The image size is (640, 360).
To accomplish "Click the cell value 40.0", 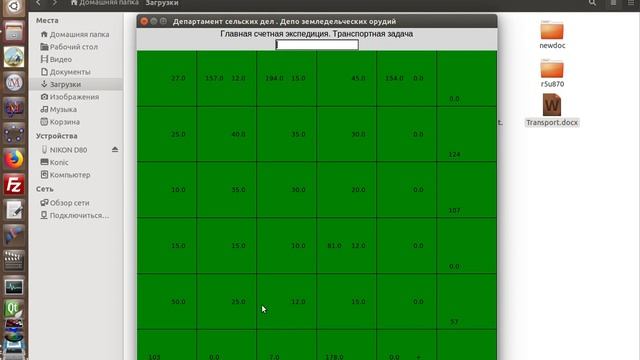I will pyautogui.click(x=238, y=134).
